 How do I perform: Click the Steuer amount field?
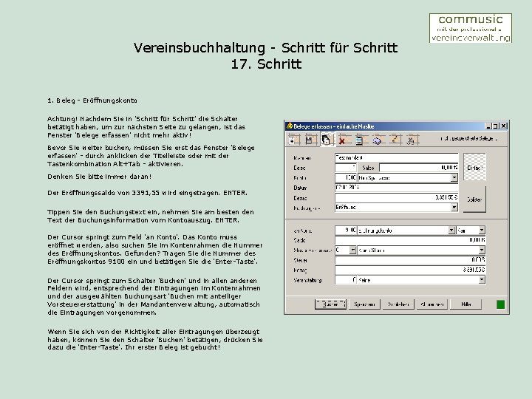click(x=410, y=260)
